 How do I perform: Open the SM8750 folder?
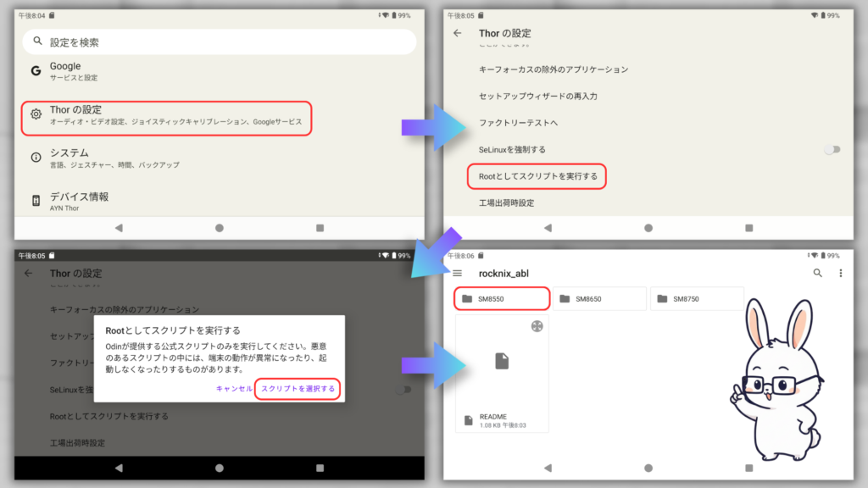click(697, 299)
